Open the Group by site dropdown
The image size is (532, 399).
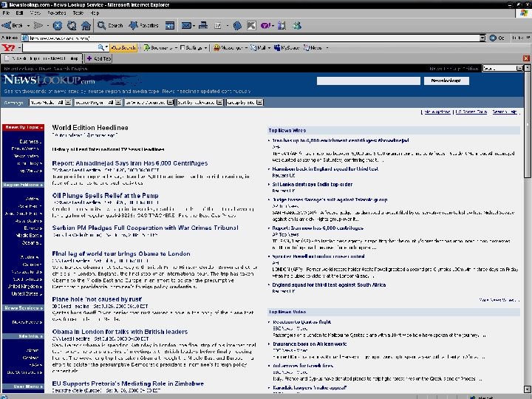tap(245, 103)
